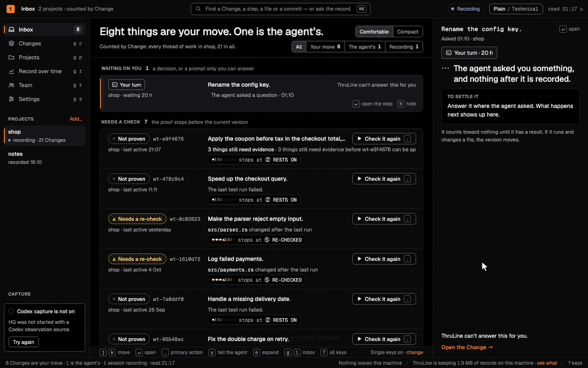Viewport: 588px width, 368px height.
Task: Click the proof progress strip for wt-0c02623
Action: [256, 240]
